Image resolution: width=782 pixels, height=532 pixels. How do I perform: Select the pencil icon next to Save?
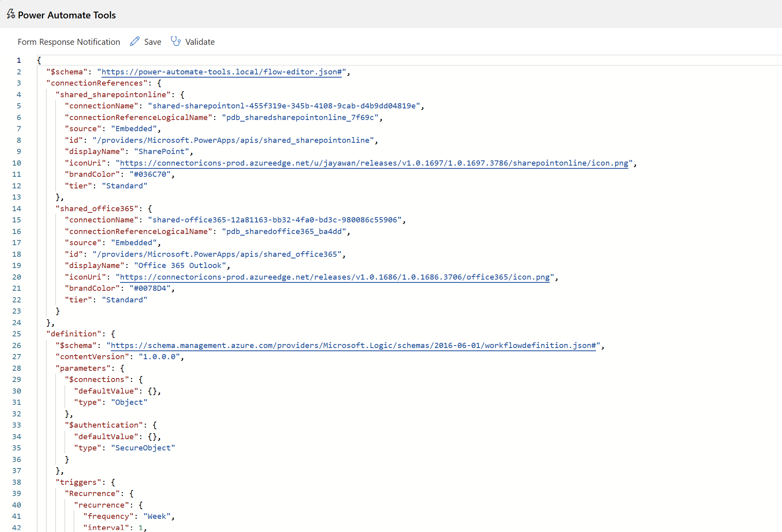(x=134, y=41)
